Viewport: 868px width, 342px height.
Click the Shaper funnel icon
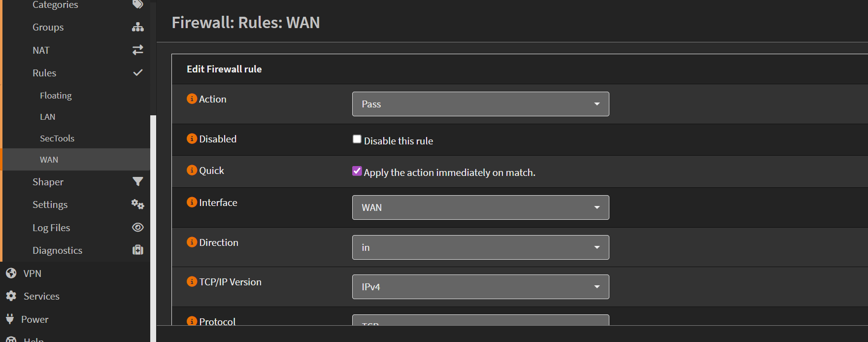[x=138, y=182]
